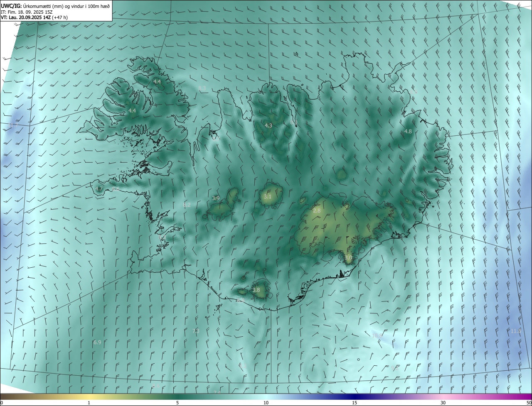This screenshot has width=532, height=406.
Task: Click the 'UWC/IG:' title text
Action: click(x=11, y=5)
